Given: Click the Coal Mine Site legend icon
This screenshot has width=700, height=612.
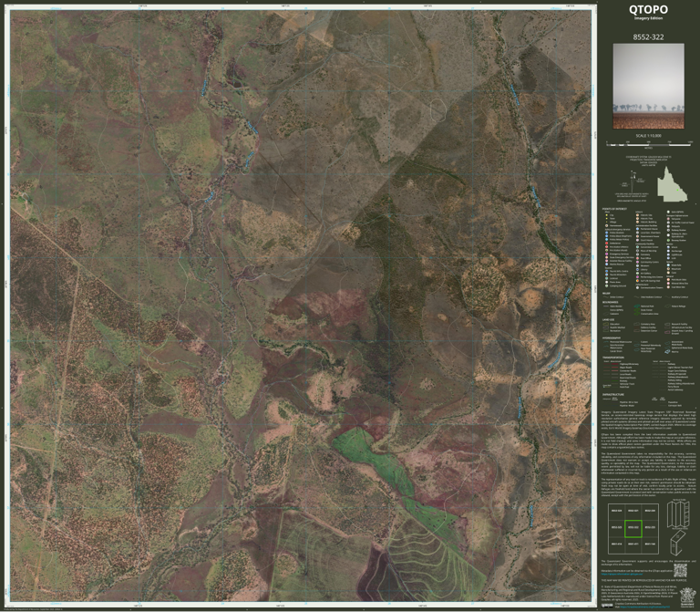Looking at the screenshot, I should click(668, 286).
